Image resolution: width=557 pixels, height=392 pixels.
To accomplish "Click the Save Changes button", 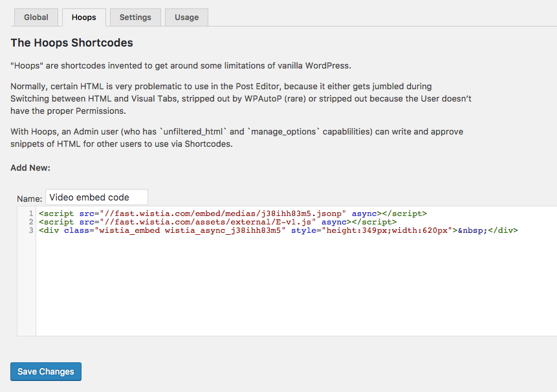I will 46,371.
